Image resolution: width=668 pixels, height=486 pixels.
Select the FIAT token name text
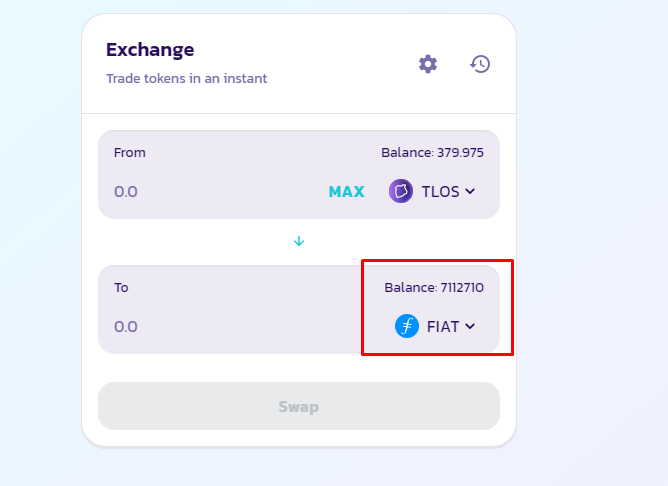coord(443,326)
